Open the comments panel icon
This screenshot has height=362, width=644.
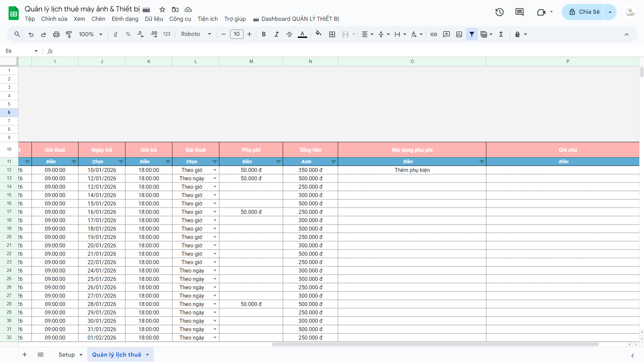click(x=519, y=12)
